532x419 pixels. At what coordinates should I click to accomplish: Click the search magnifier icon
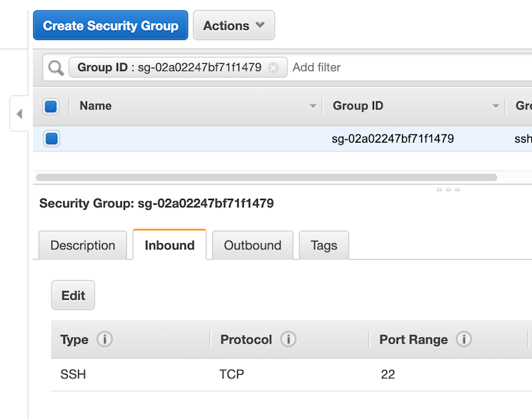[x=56, y=67]
